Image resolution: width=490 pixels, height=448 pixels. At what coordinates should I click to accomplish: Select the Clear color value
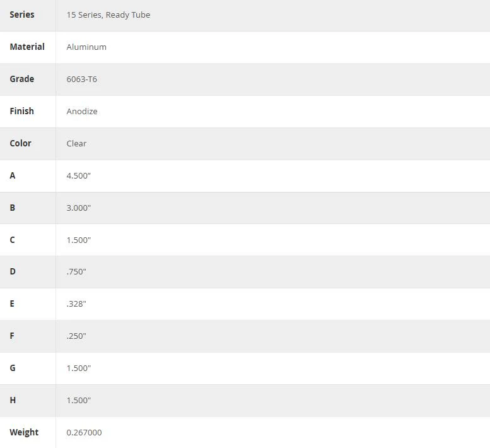click(76, 144)
